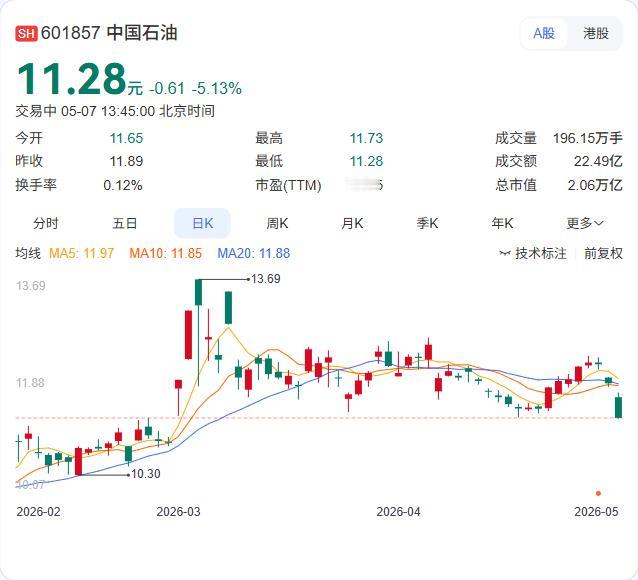Click the 技术标注 button

pos(533,253)
